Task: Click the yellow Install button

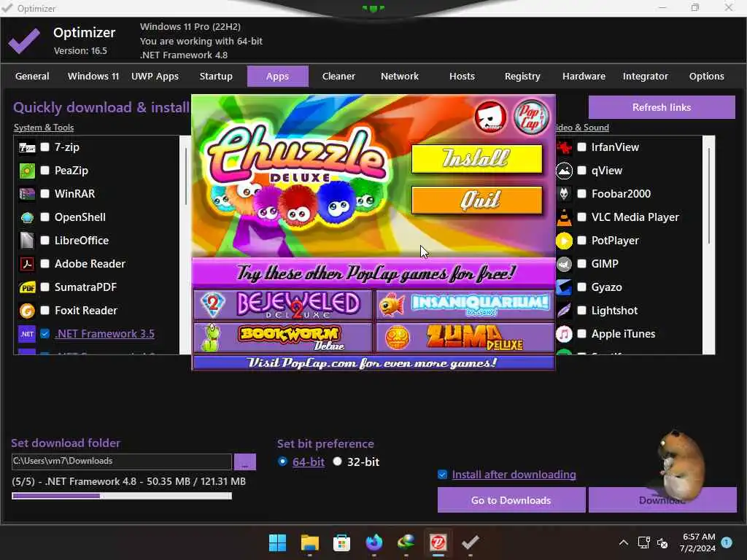Action: click(x=476, y=158)
